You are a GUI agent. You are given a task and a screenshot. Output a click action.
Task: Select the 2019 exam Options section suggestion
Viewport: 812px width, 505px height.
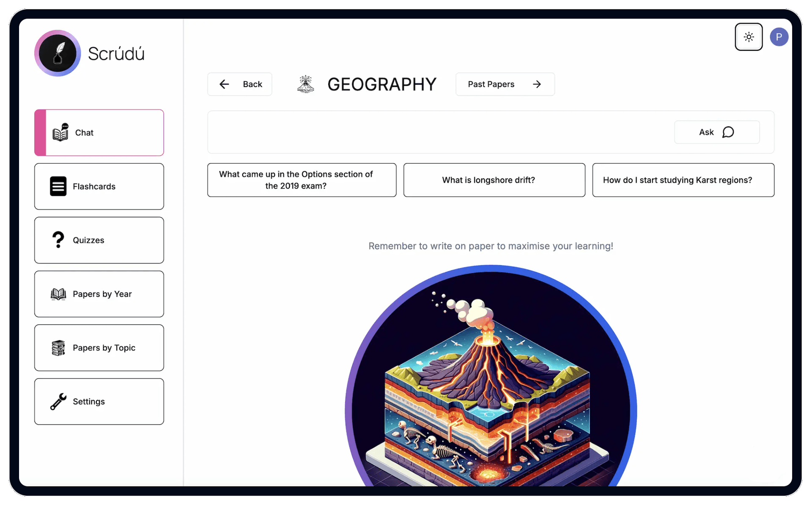point(302,180)
